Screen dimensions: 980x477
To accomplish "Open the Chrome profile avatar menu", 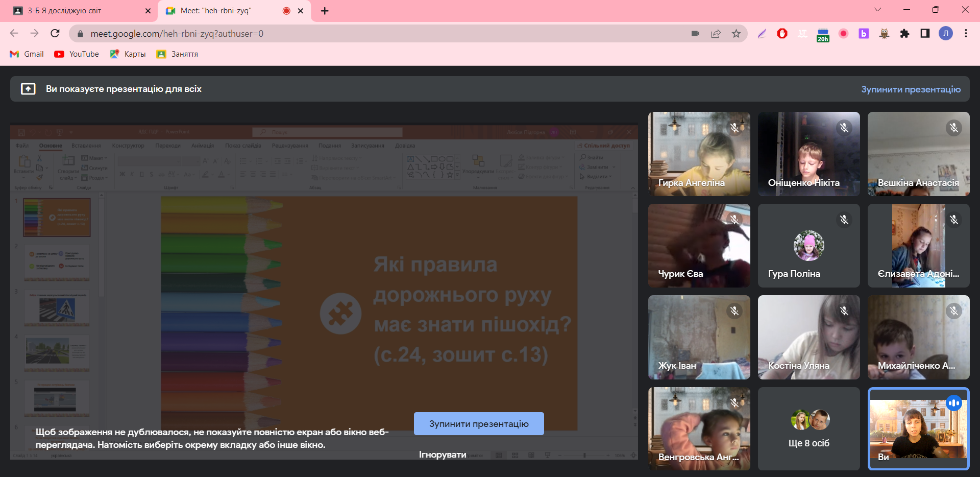I will click(946, 34).
